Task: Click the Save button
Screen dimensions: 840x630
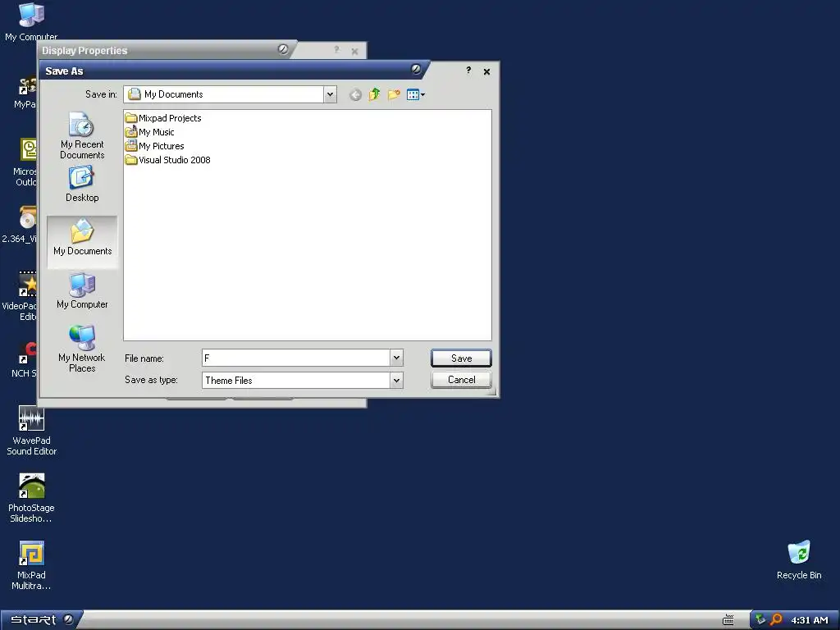Action: [x=461, y=358]
